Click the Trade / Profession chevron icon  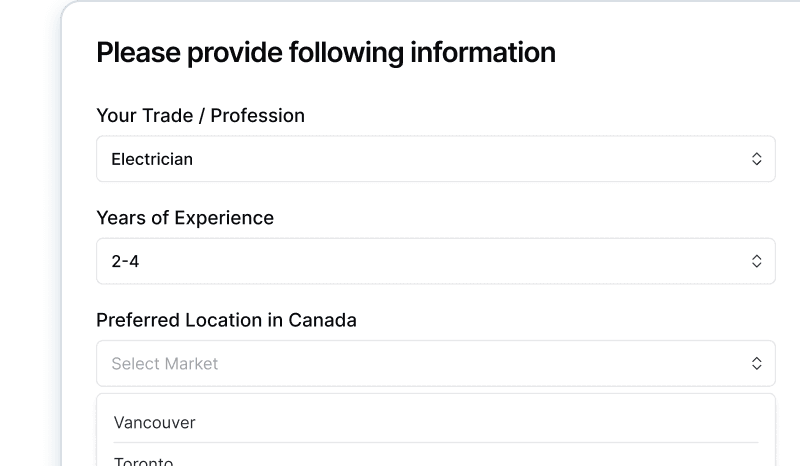[x=757, y=159]
